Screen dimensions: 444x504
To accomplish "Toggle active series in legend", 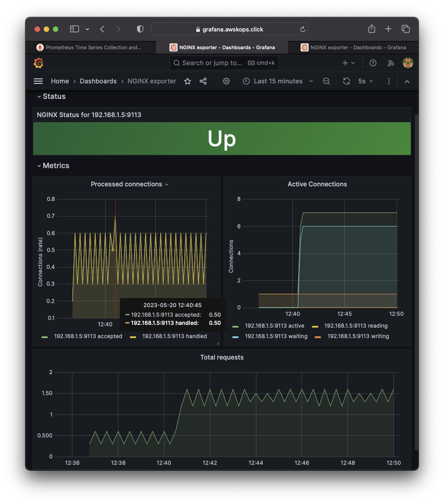I will click(274, 326).
